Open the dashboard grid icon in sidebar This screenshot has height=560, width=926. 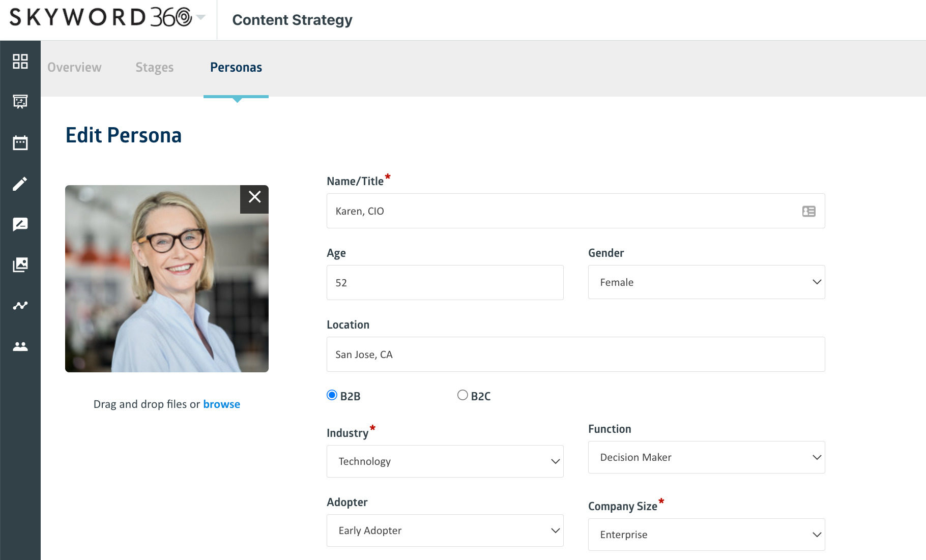[x=20, y=61]
